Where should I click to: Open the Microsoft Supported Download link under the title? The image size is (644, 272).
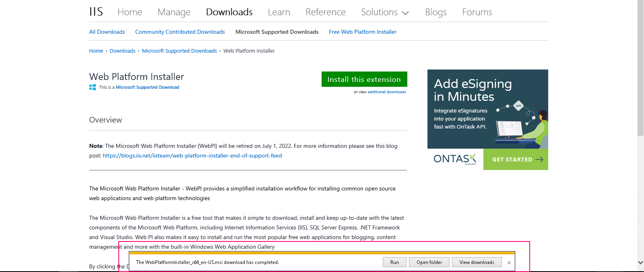(147, 87)
